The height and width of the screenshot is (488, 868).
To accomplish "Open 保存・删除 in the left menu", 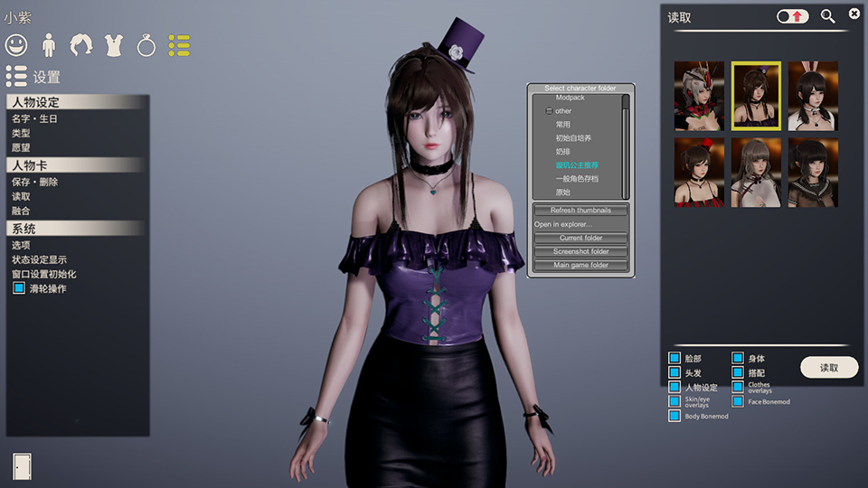I will pyautogui.click(x=34, y=182).
